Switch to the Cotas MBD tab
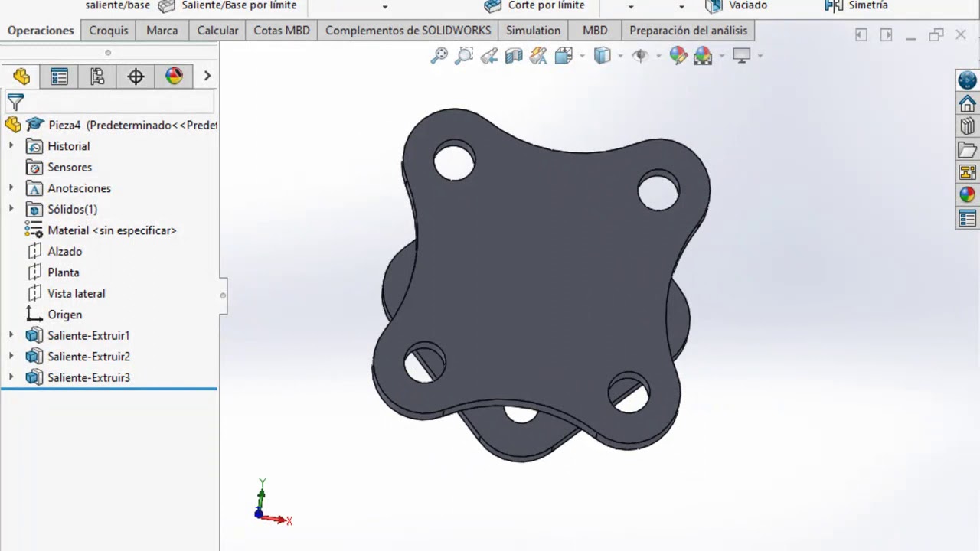Viewport: 980px width, 551px height. (282, 31)
